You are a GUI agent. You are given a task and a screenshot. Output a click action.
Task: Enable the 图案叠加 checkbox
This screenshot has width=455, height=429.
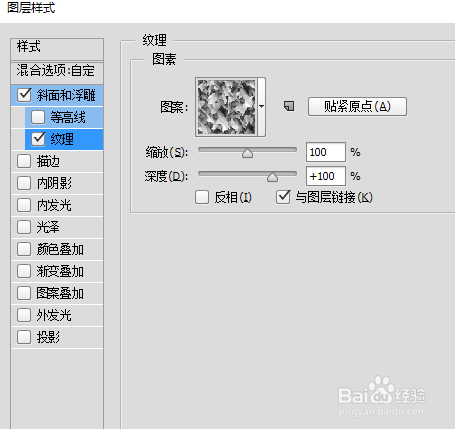[24, 293]
